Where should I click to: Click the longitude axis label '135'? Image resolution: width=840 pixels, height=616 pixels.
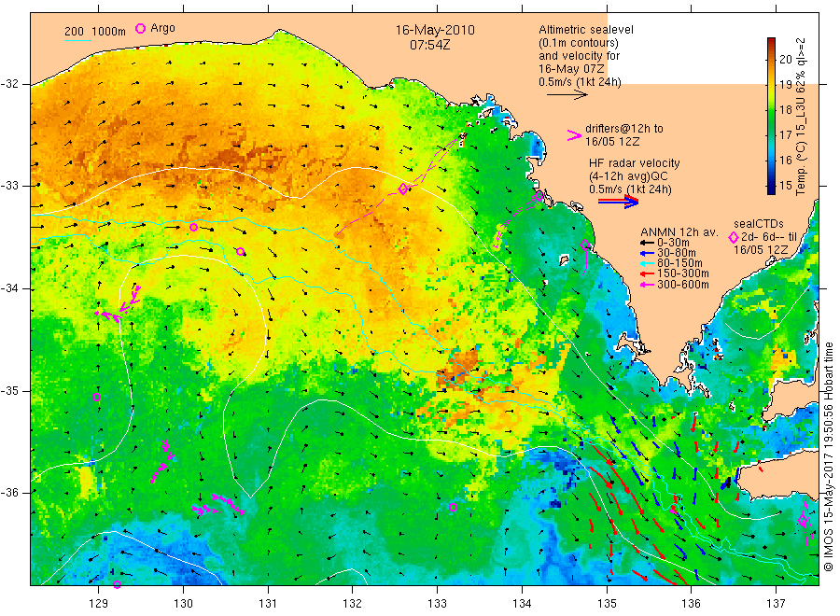pyautogui.click(x=607, y=604)
